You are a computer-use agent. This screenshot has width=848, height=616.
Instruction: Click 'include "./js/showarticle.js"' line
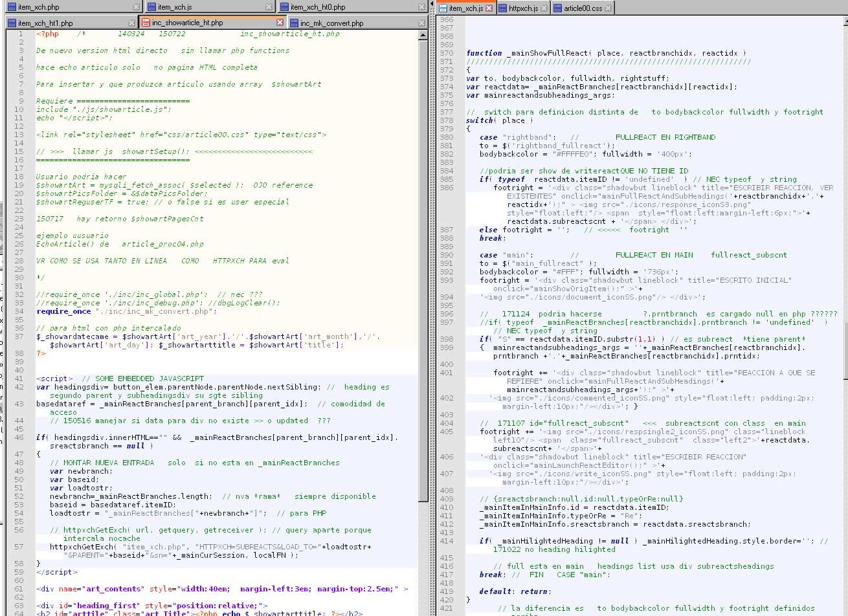tap(104, 109)
